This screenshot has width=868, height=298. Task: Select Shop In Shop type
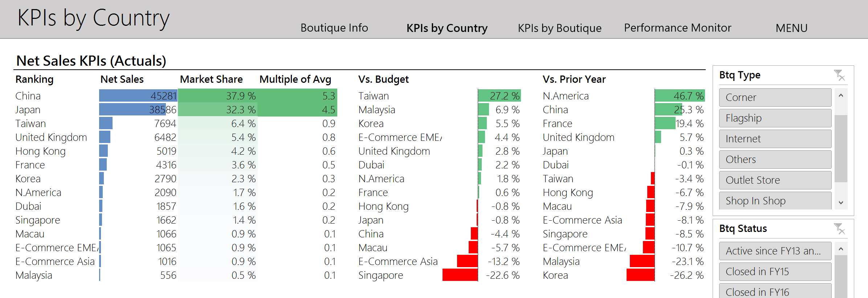tap(775, 201)
